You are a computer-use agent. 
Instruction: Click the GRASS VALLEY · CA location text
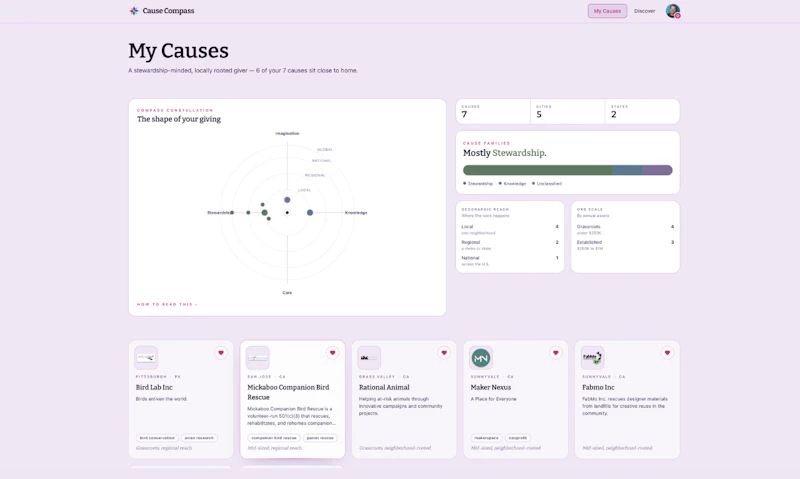[x=384, y=376]
